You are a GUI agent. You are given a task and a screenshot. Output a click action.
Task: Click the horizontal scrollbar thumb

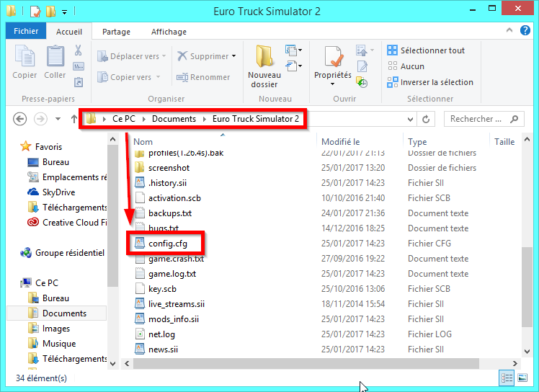306,363
